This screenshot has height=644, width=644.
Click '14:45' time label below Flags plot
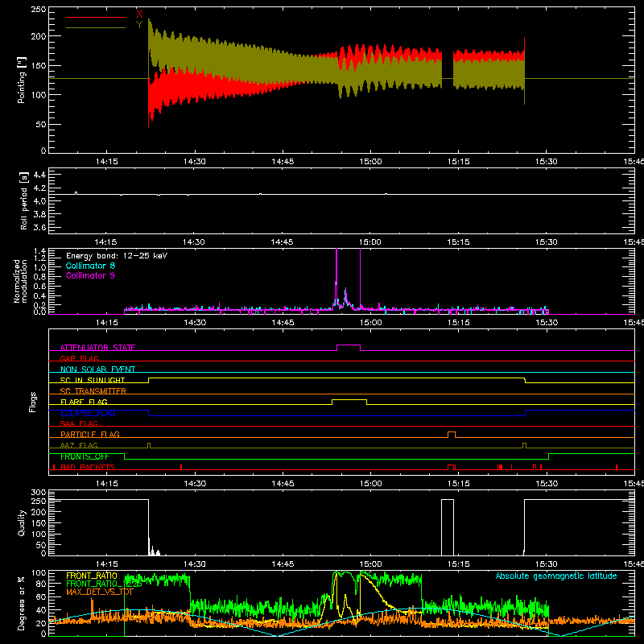pyautogui.click(x=283, y=484)
